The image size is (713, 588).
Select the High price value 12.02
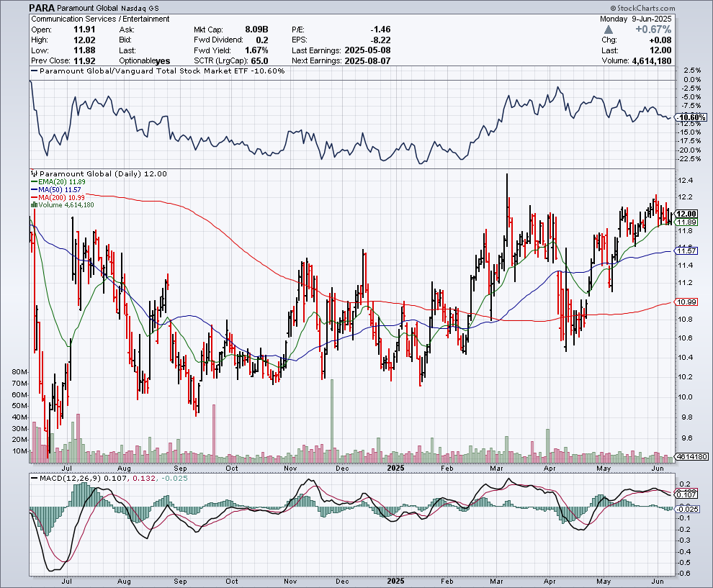coord(84,40)
